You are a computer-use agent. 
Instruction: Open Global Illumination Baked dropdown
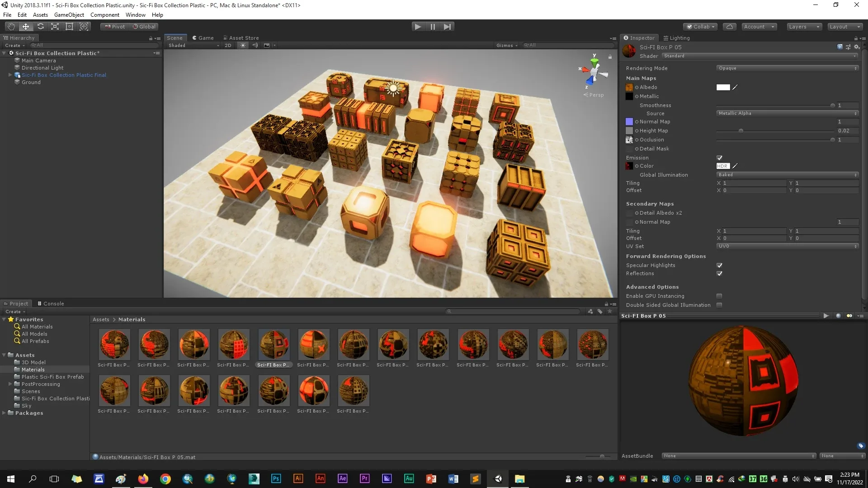[x=787, y=175]
